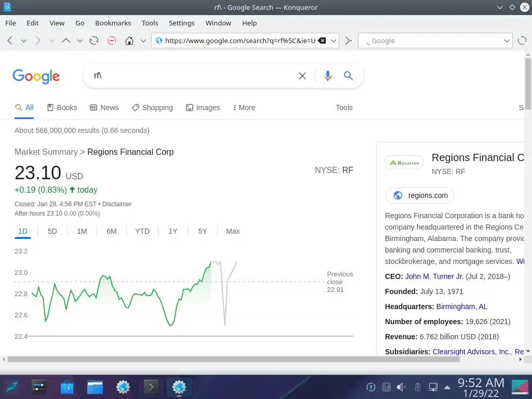This screenshot has width=532, height=399.
Task: Select the Max chart range
Action: pos(233,231)
